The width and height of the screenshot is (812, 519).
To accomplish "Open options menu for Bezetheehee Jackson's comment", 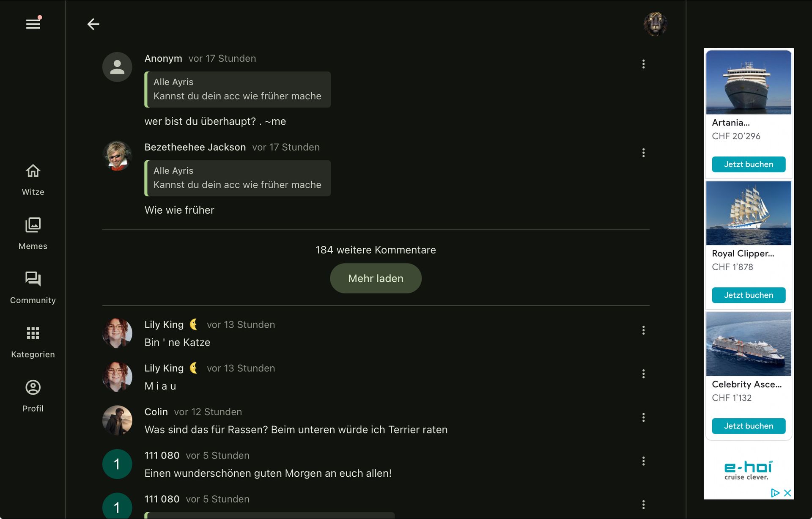I will point(643,153).
